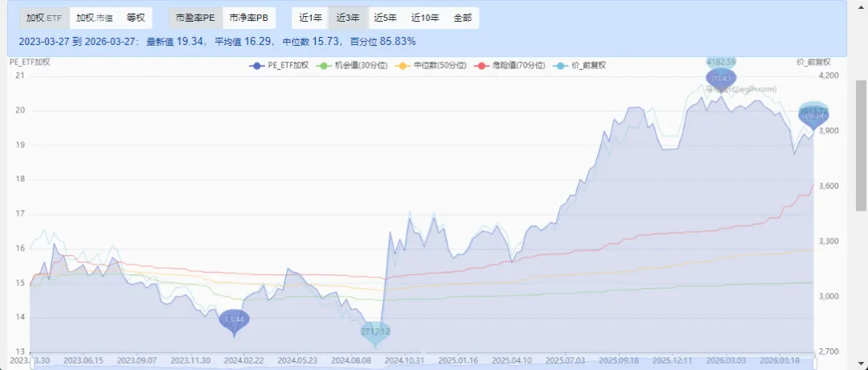The image size is (868, 370).
Task: Toggle 价_前复权 series in legend
Action: (579, 65)
